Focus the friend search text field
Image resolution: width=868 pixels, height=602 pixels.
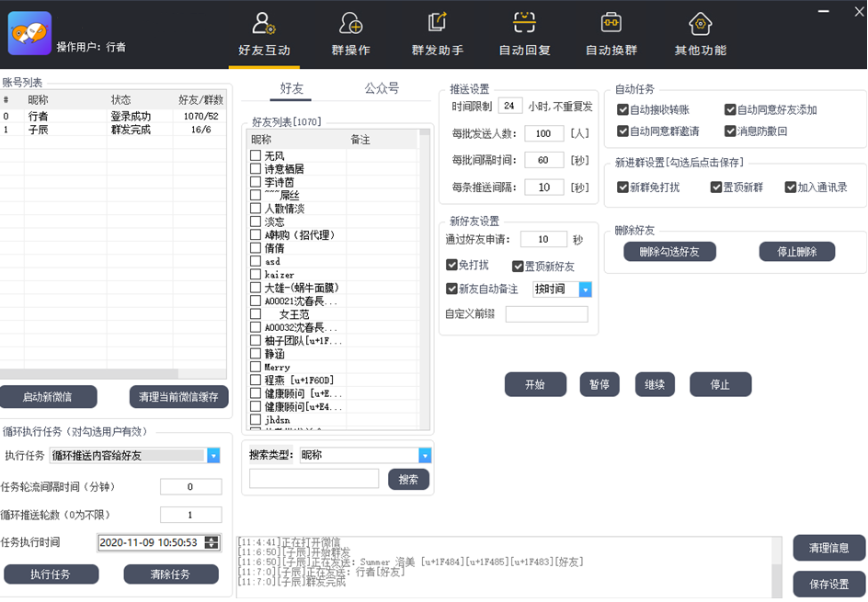click(314, 479)
